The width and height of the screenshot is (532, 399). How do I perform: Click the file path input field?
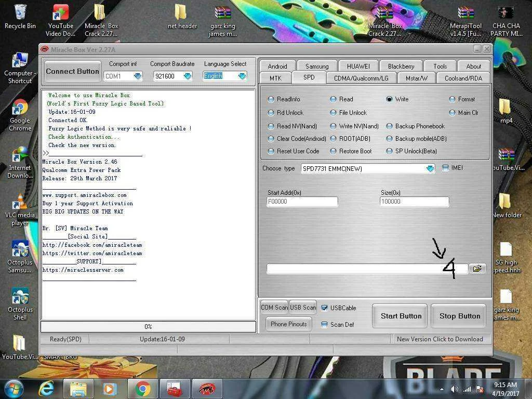(367, 269)
